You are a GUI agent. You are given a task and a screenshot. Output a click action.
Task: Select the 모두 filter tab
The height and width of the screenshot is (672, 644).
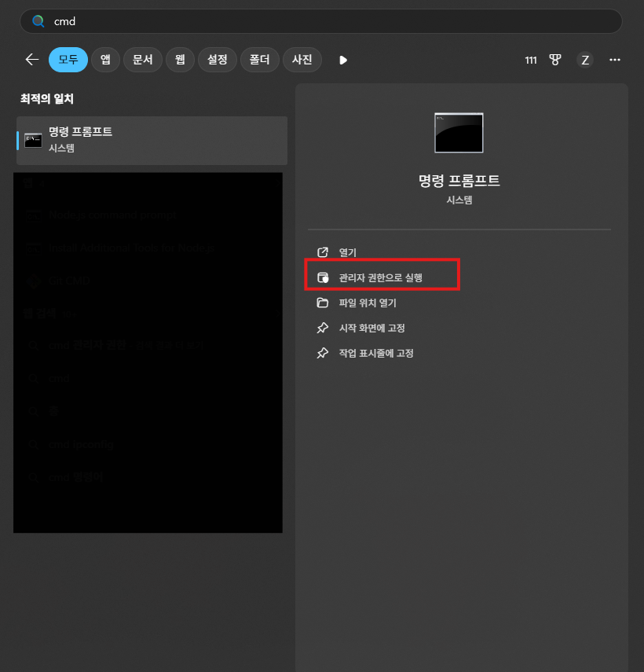coord(68,60)
